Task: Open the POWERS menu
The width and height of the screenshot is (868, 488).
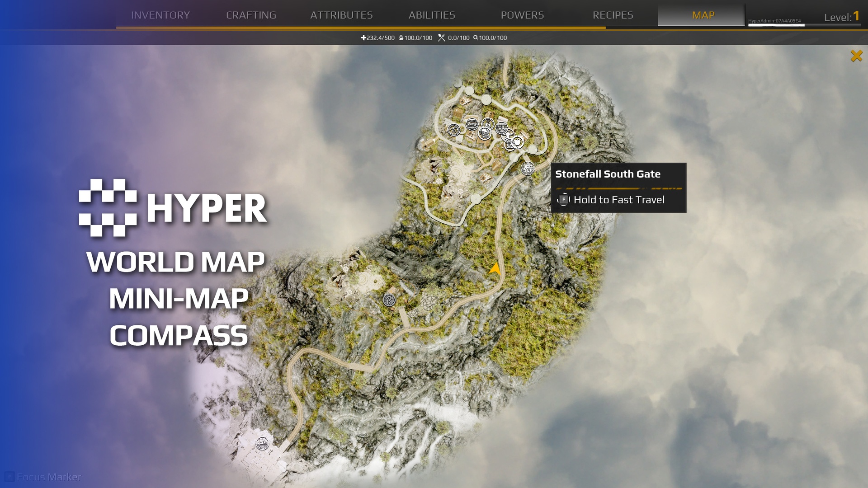Action: 522,14
